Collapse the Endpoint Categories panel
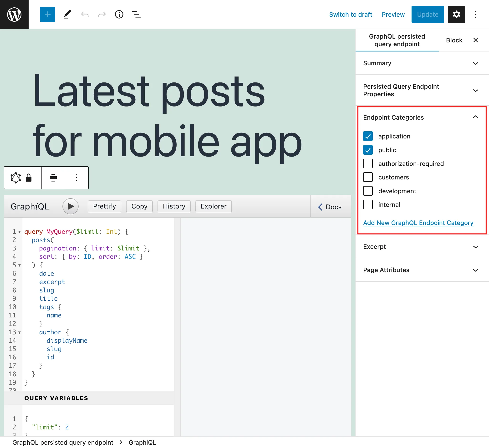This screenshot has height=448, width=489. click(422, 117)
